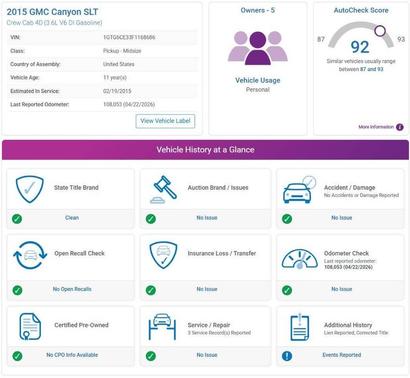This screenshot has width=410, height=378.
Task: Click the Certified Pre-Owned heading
Action: click(81, 325)
